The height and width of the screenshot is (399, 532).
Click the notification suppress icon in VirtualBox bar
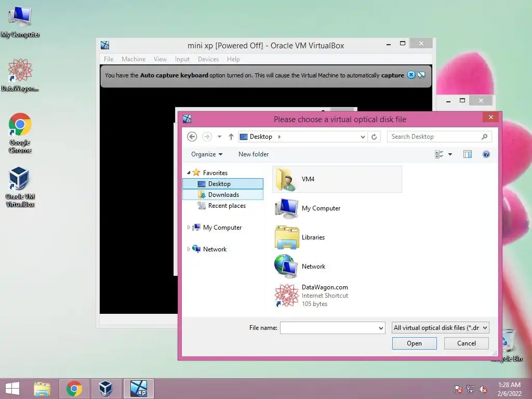[x=421, y=75]
